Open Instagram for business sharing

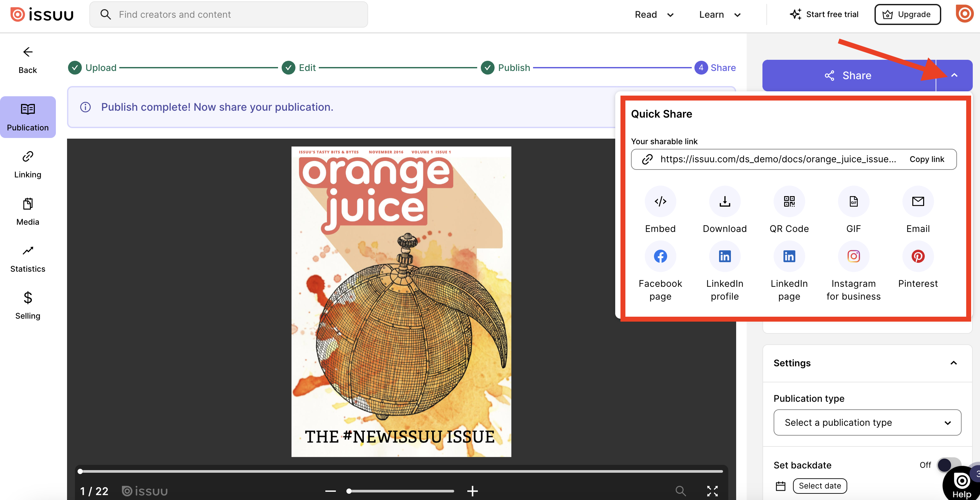tap(853, 256)
